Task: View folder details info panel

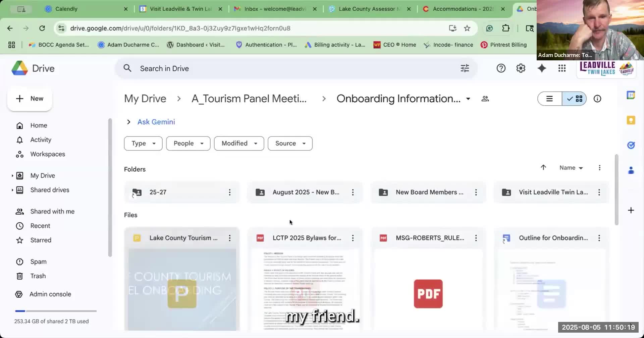Action: [597, 99]
